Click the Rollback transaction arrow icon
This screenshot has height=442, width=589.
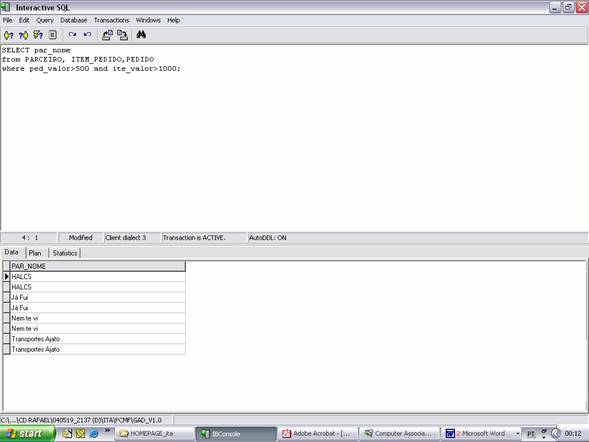[87, 35]
